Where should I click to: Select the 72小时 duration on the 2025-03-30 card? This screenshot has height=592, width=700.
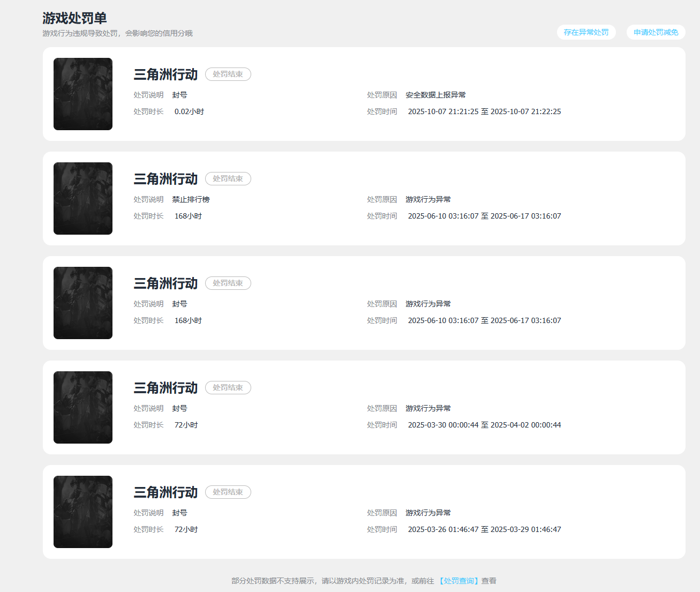click(x=186, y=425)
